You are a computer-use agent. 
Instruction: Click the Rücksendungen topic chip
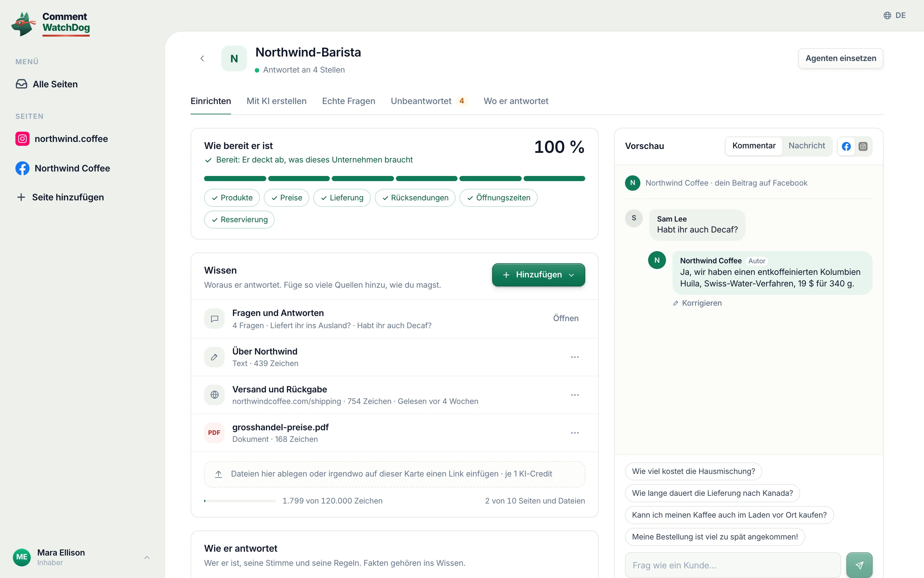(415, 197)
